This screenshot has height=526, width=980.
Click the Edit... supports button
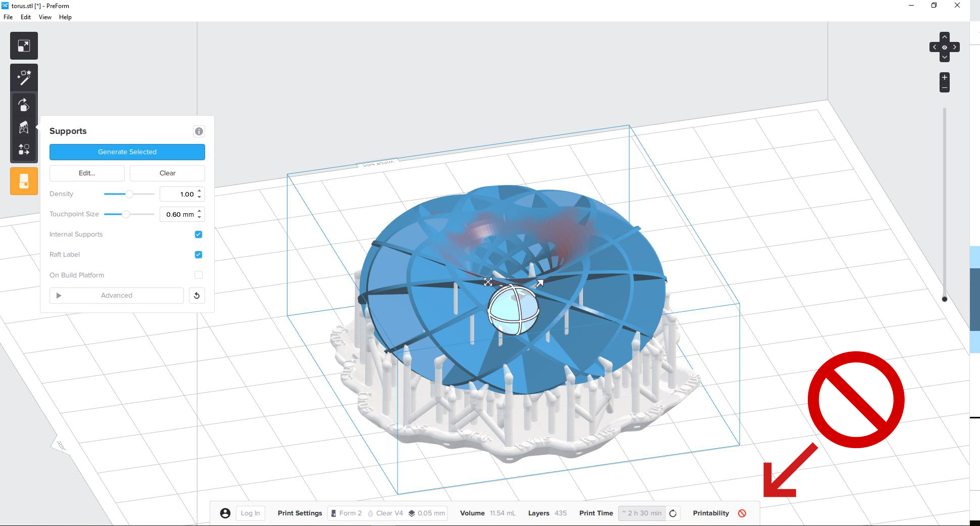click(x=87, y=173)
